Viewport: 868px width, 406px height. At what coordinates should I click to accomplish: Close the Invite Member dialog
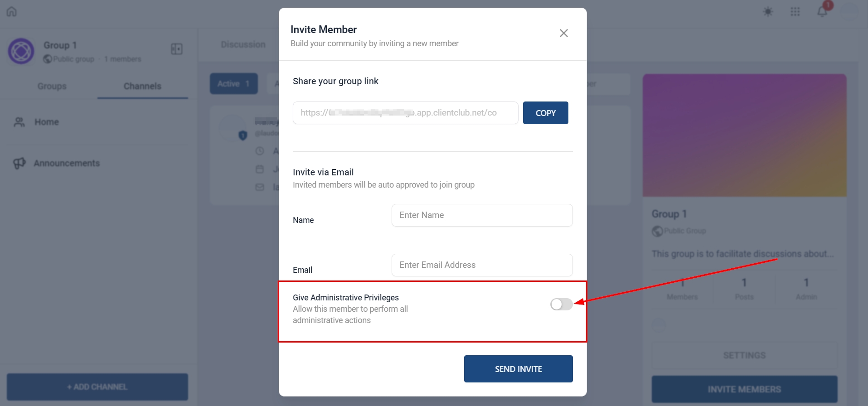[x=563, y=33]
